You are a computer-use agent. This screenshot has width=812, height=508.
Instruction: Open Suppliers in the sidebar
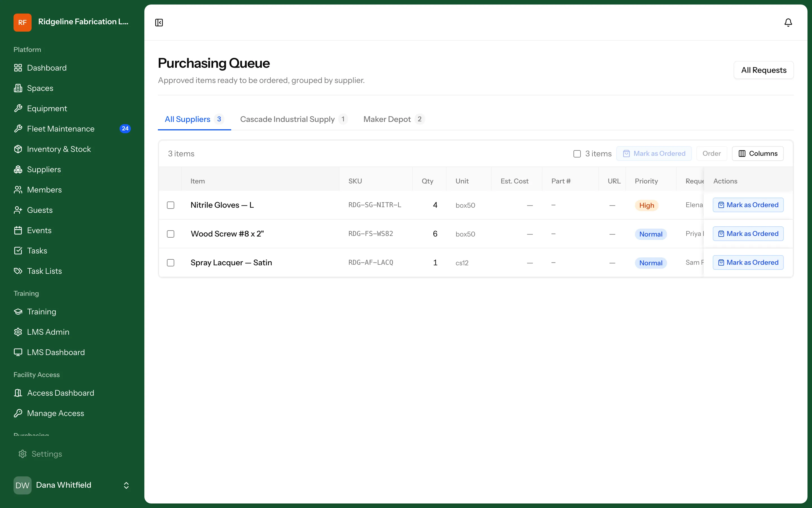tap(72, 169)
